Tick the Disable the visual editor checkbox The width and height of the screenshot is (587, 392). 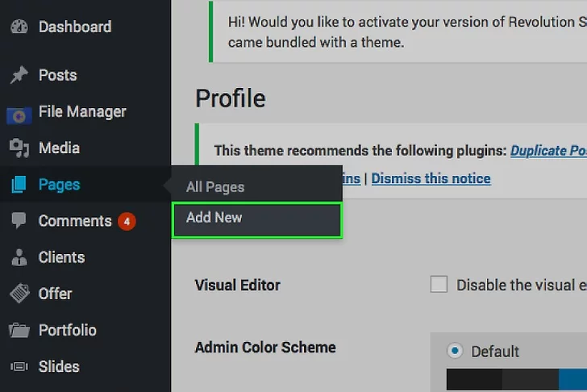tap(439, 285)
